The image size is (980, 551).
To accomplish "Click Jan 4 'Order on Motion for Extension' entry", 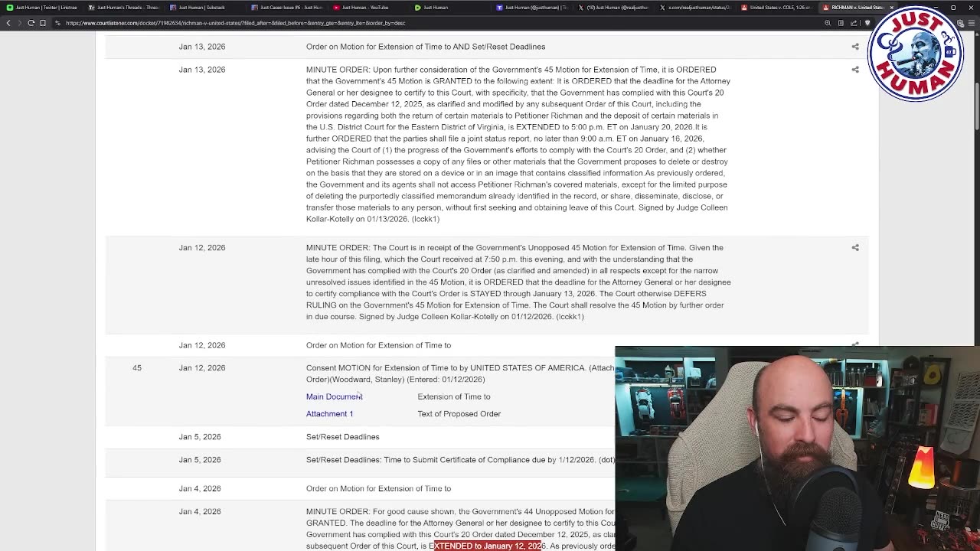I will pyautogui.click(x=378, y=488).
